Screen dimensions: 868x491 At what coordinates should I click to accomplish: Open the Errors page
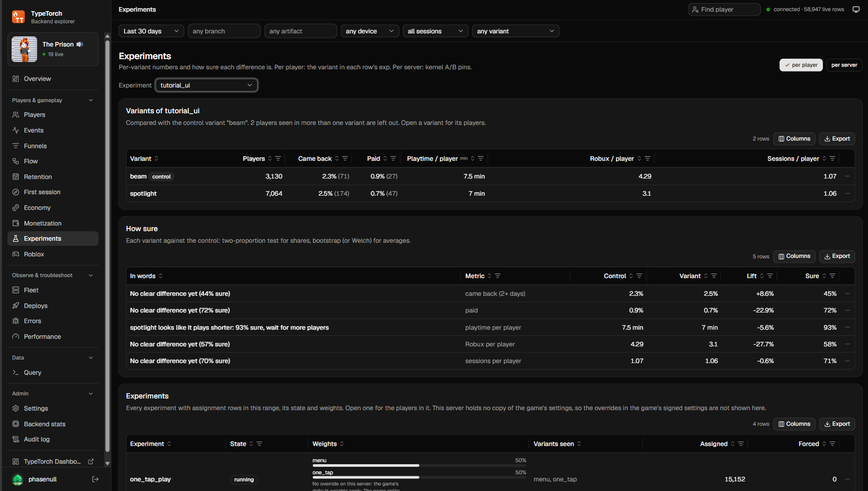(53, 321)
